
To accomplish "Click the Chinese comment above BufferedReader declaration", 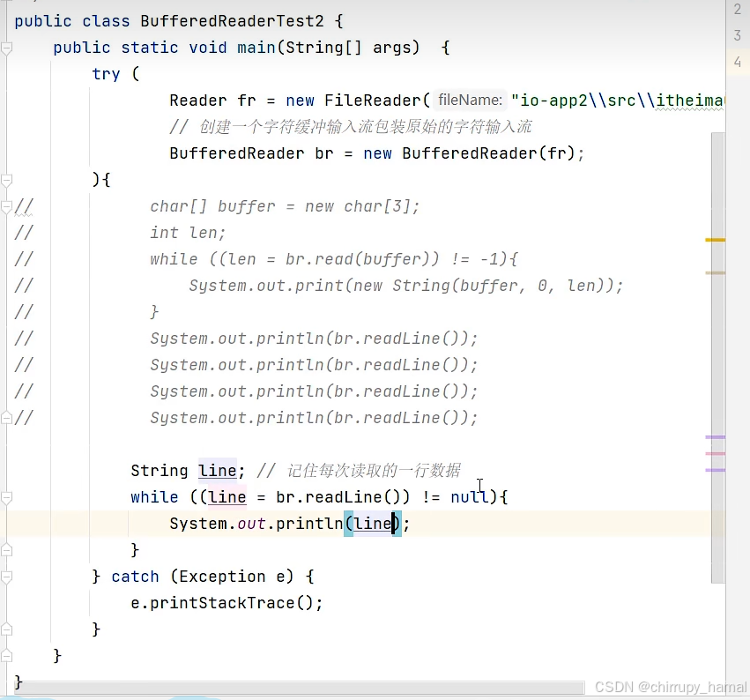I will (351, 127).
